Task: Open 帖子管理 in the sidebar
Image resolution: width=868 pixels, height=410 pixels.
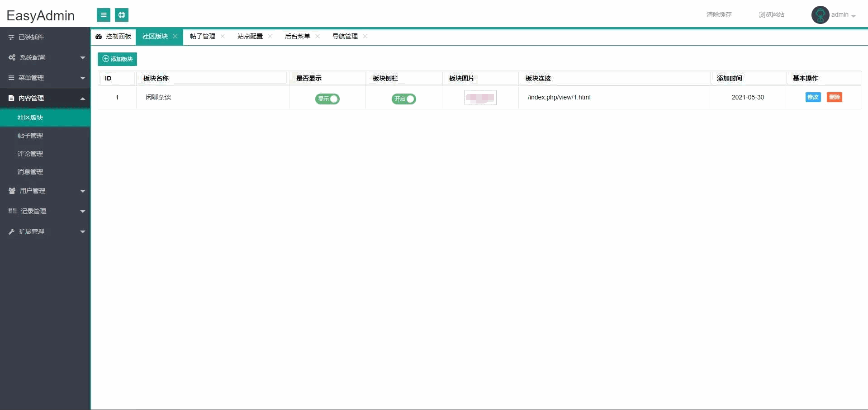Action: 30,136
